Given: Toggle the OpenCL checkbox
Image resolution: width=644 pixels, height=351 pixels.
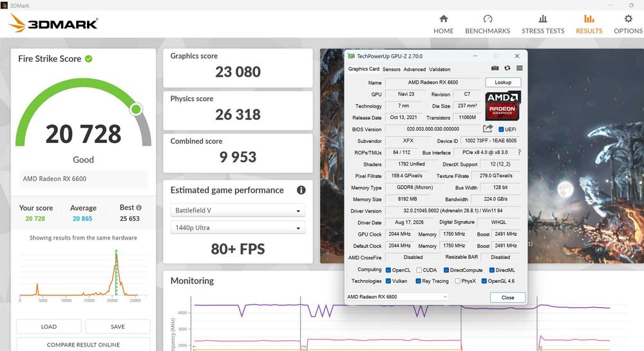Looking at the screenshot, I should coord(388,270).
